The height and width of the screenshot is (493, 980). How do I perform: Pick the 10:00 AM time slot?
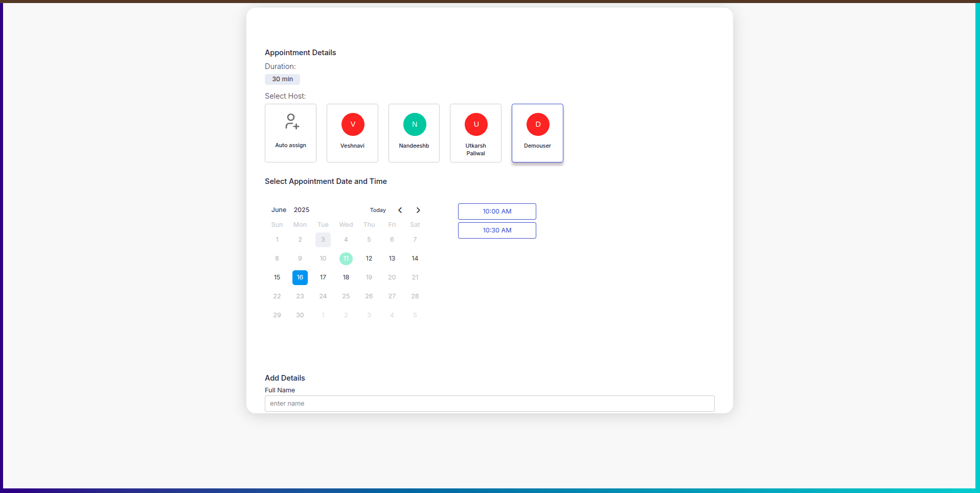click(x=497, y=212)
